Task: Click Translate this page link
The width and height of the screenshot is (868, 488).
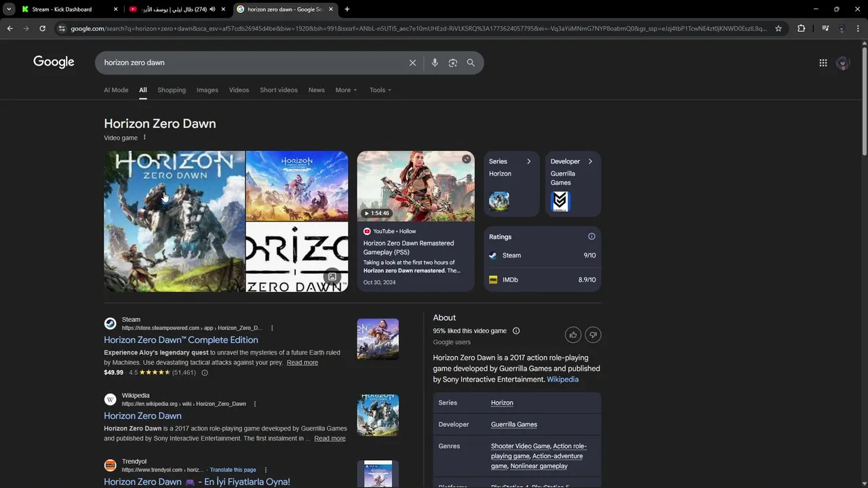Action: click(x=233, y=470)
